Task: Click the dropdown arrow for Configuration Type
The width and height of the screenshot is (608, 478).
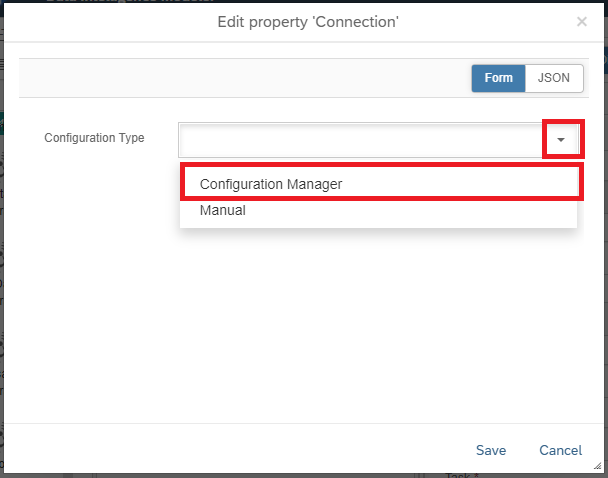Action: pyautogui.click(x=562, y=140)
